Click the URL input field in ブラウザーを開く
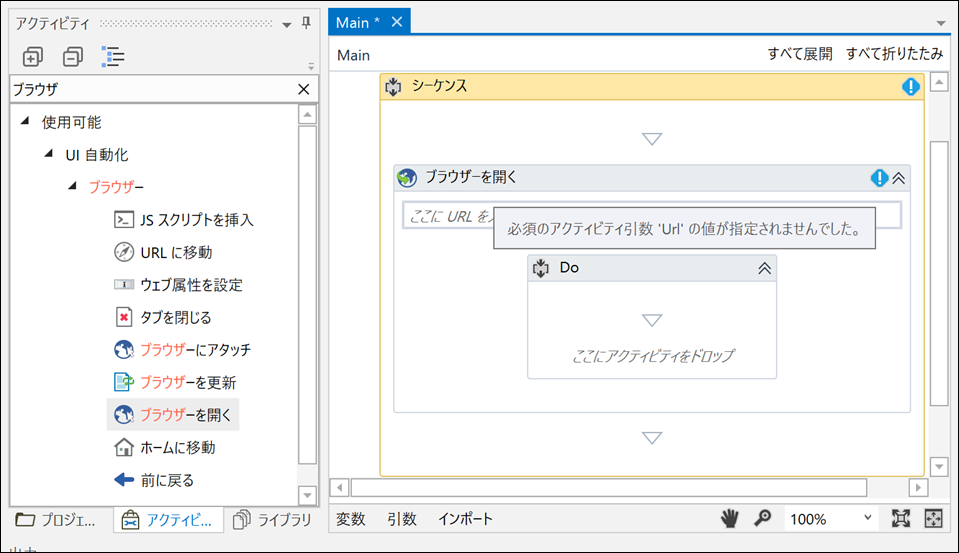 651,215
